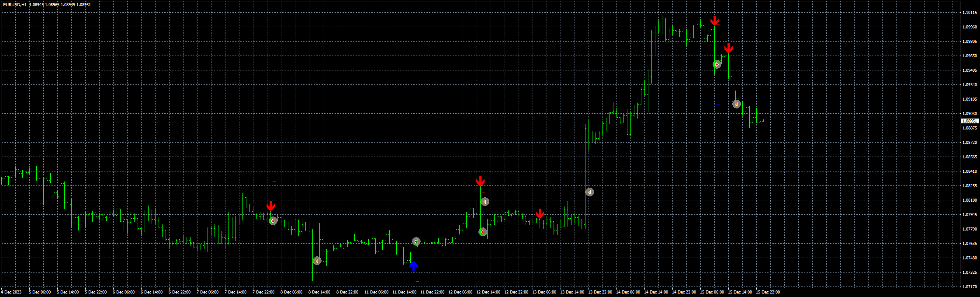Viewport: 980px width, 297px height.
Task: Select the red-arrow circle marker near the 1.09495 level
Action: click(x=717, y=64)
